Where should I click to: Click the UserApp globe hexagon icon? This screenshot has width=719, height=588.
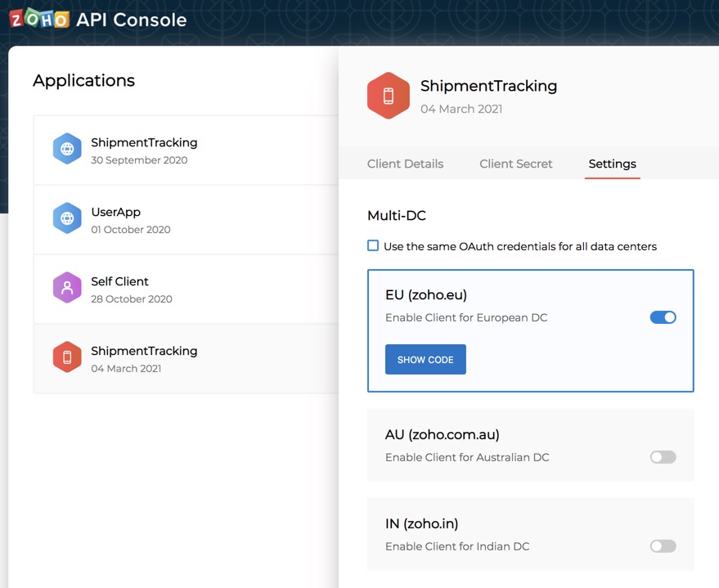tap(67, 219)
